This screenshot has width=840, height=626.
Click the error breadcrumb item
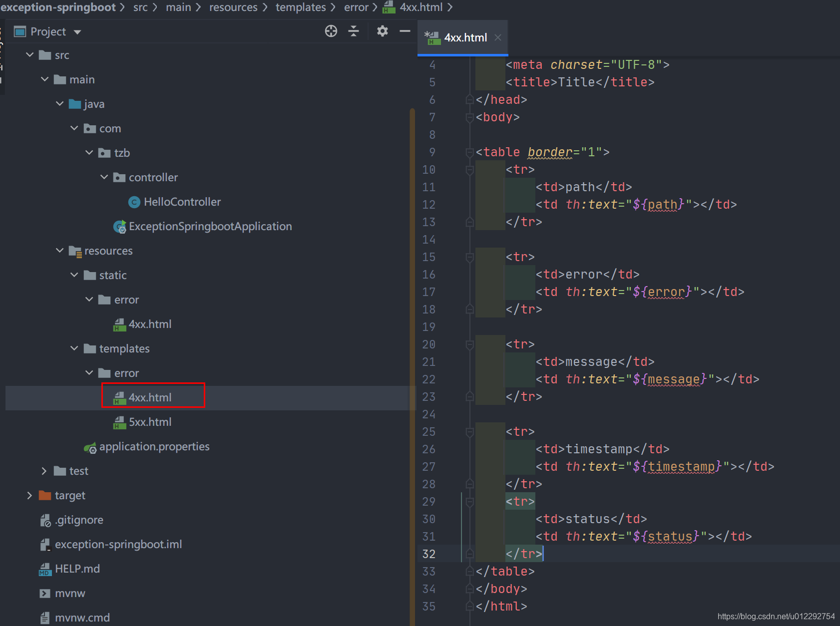[x=356, y=7]
